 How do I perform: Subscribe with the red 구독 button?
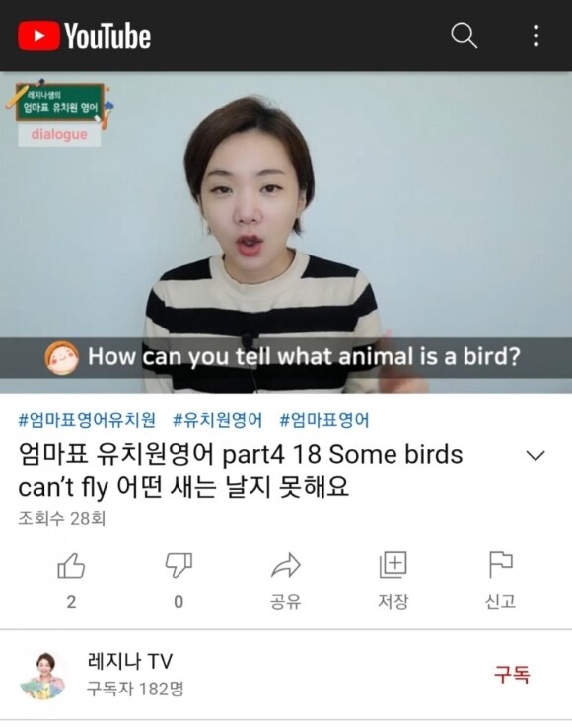click(512, 674)
